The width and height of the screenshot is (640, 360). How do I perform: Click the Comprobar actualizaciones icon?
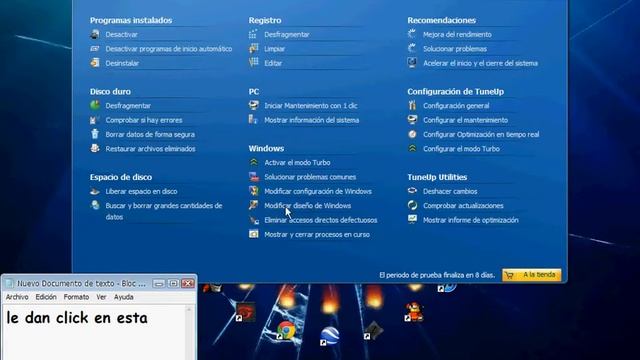(412, 205)
